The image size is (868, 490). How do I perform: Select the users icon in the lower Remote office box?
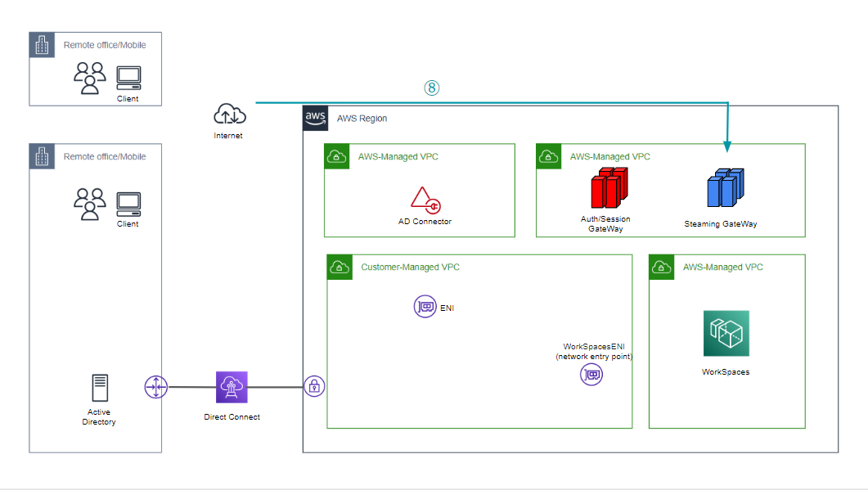90,205
